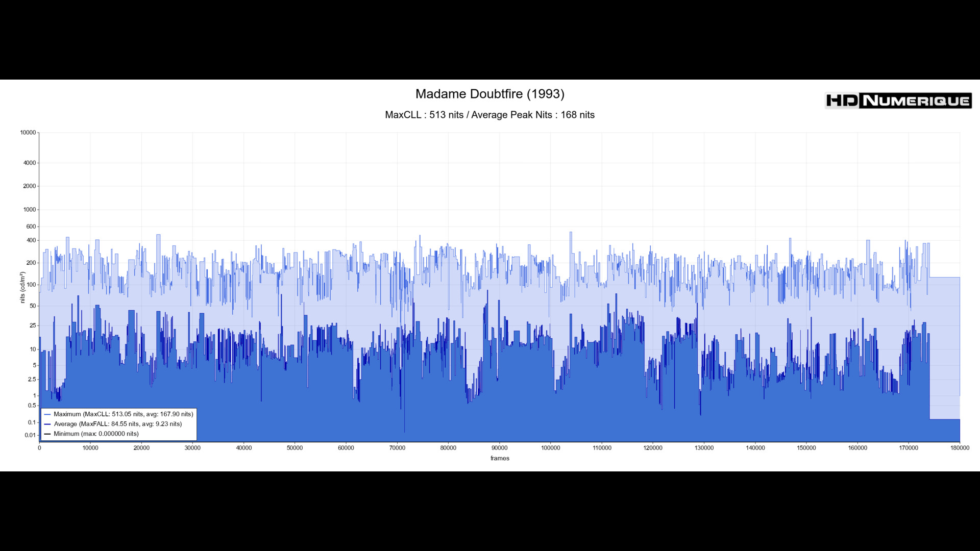Click the 0.01 y-axis tick label
The height and width of the screenshot is (551, 980).
pyautogui.click(x=30, y=435)
